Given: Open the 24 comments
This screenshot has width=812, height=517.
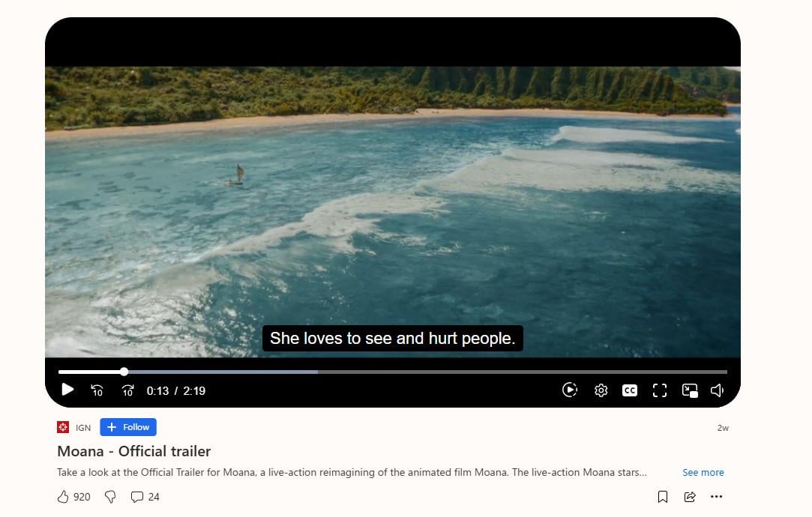Looking at the screenshot, I should click(145, 497).
